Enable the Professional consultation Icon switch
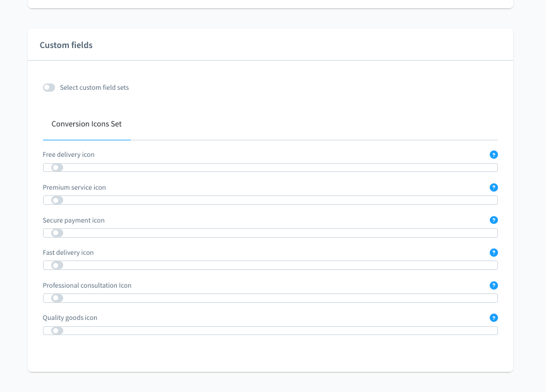 tap(57, 298)
